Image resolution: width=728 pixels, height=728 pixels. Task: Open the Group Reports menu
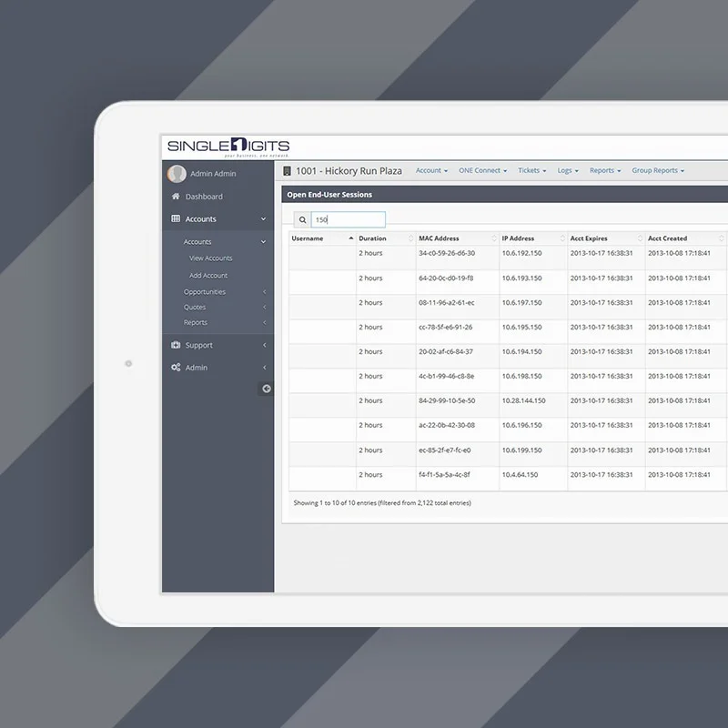(657, 171)
